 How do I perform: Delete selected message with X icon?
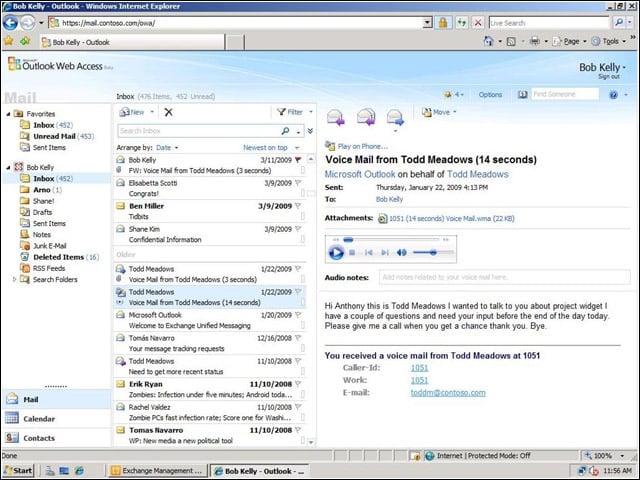(168, 112)
